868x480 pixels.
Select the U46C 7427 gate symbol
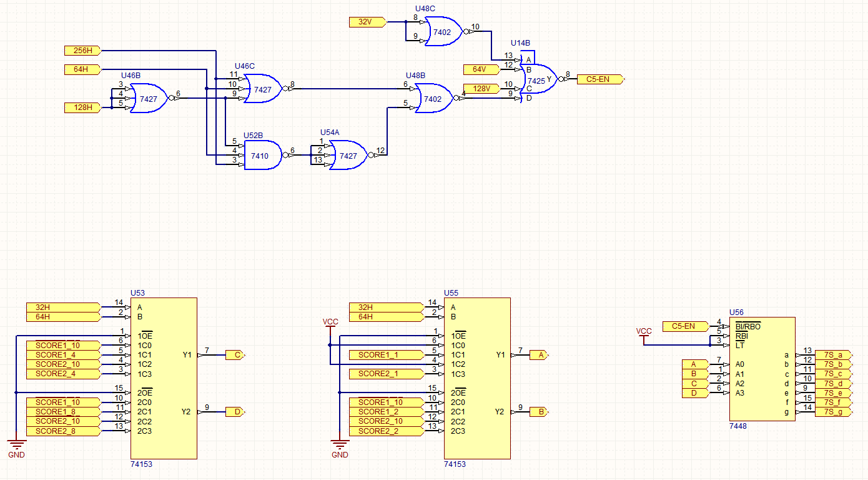click(263, 89)
